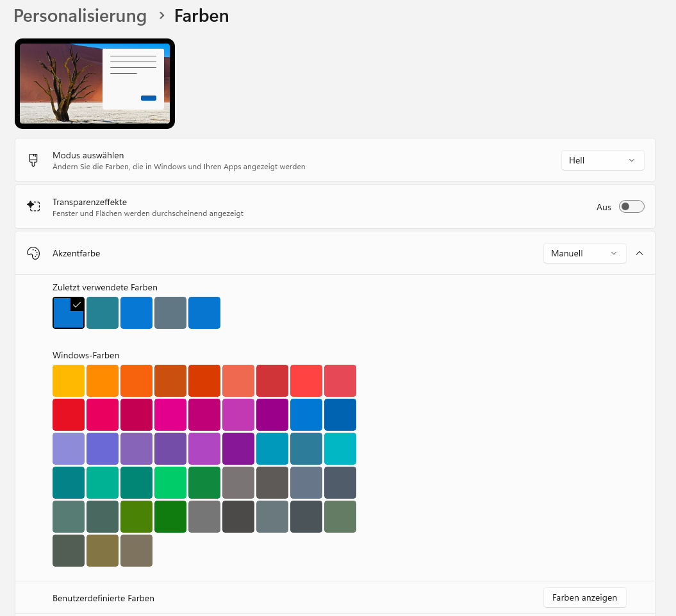676x616 pixels.
Task: Click the sparkle icon beside Transparenzeffekte
Action: coord(33,206)
